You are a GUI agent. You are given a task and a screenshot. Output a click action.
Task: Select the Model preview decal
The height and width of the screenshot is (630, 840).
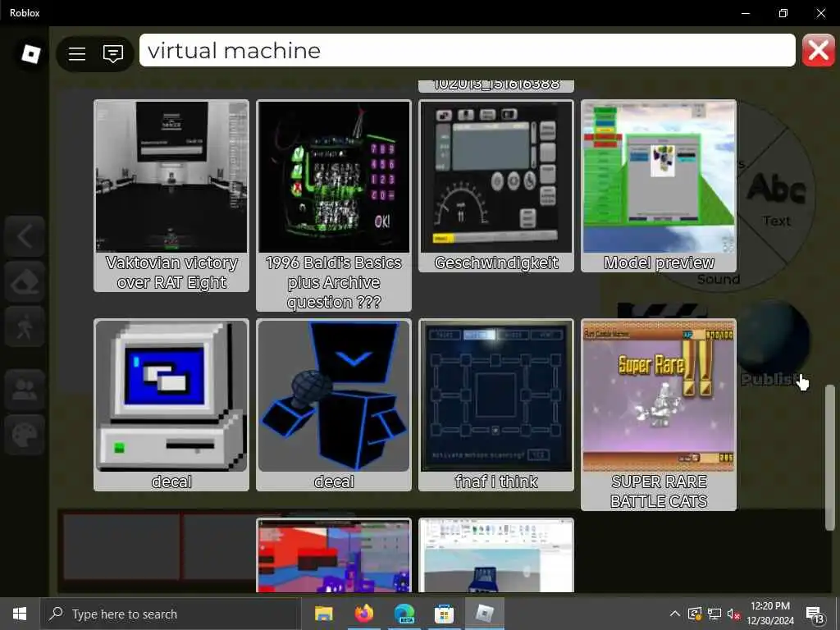tap(659, 186)
